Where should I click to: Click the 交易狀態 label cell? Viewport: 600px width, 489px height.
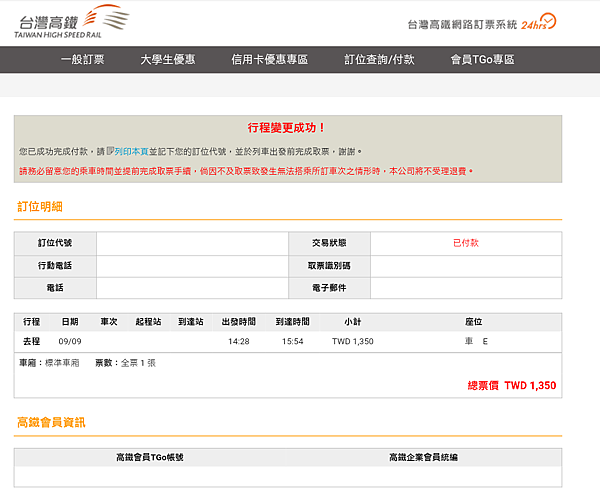coord(329,243)
